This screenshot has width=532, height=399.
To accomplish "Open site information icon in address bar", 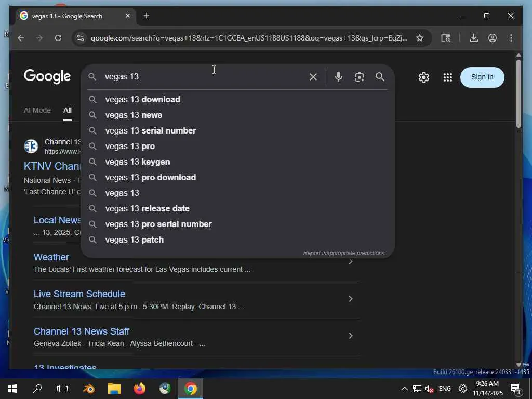I will (x=81, y=38).
